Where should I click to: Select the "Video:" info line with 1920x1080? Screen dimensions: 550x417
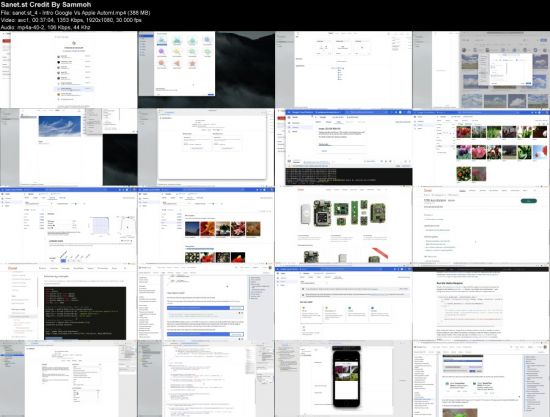[71, 20]
